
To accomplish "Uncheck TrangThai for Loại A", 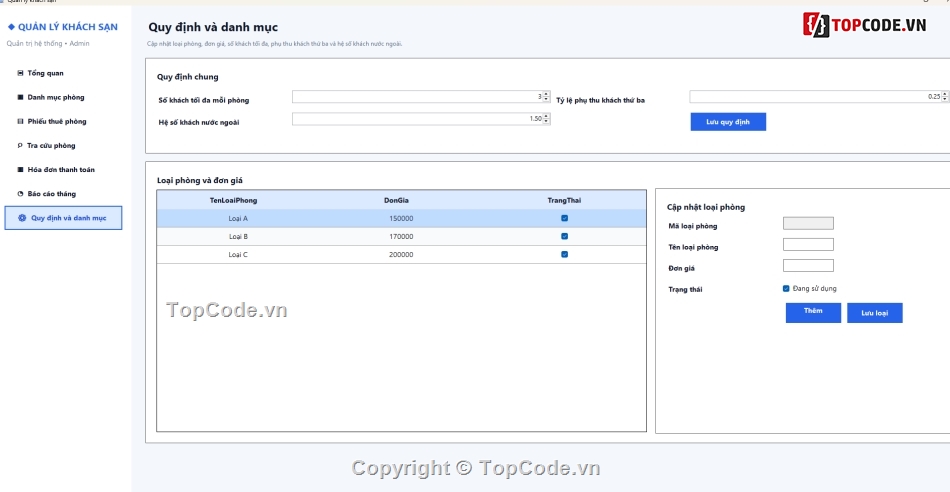I will click(x=565, y=218).
